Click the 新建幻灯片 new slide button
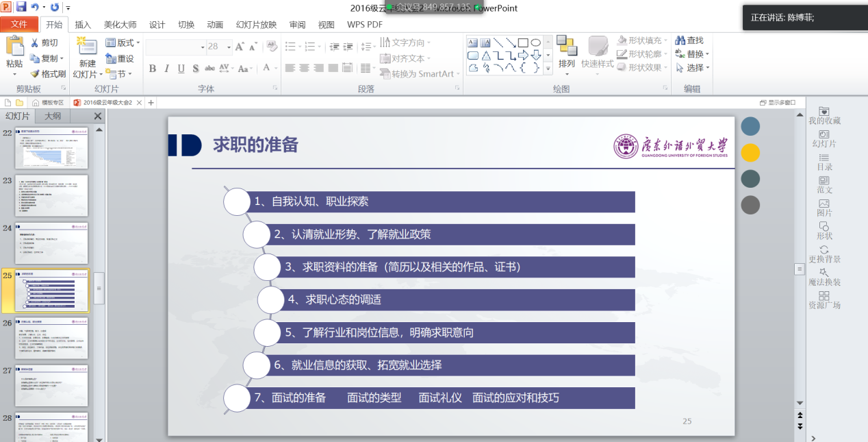The height and width of the screenshot is (442, 868). click(x=86, y=58)
